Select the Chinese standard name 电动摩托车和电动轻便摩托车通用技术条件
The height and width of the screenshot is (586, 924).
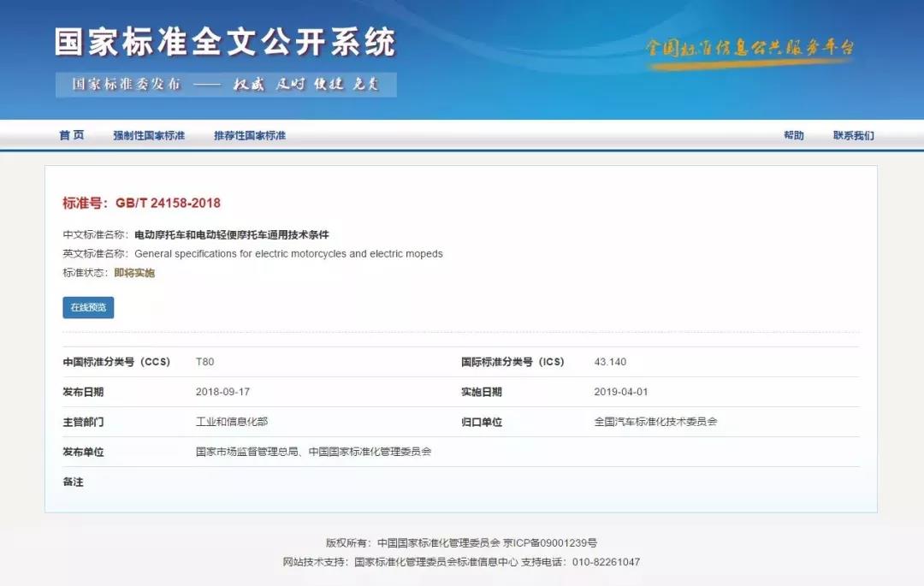click(x=232, y=234)
